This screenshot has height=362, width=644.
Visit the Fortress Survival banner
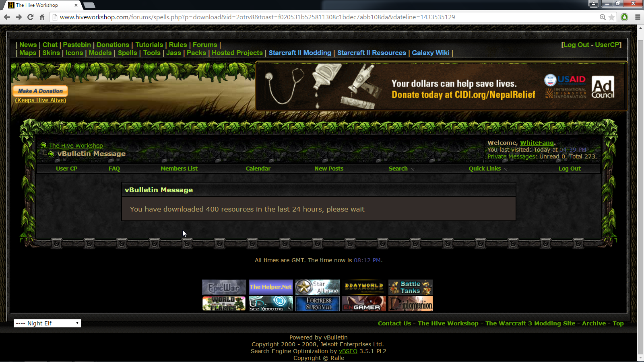317,304
